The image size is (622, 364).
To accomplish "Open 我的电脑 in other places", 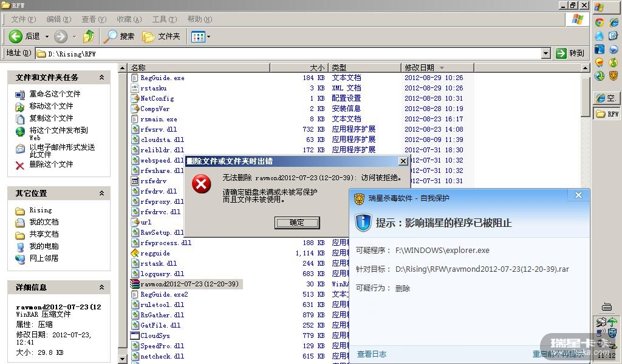I will [44, 246].
